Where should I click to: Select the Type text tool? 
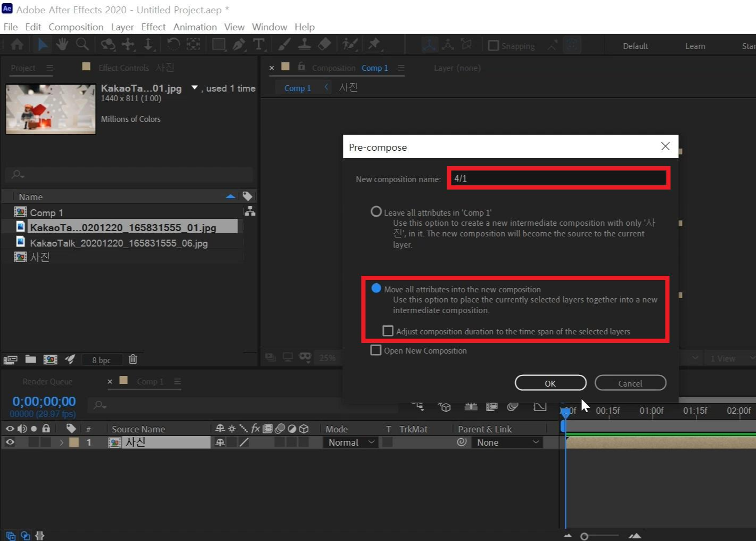pos(259,44)
